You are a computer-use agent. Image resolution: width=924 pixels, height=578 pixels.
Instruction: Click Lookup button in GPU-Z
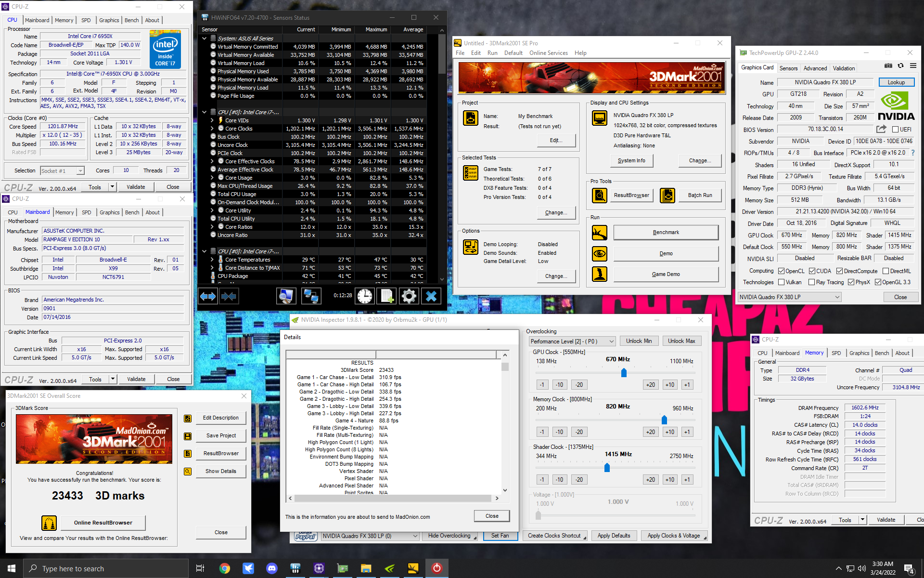click(896, 82)
